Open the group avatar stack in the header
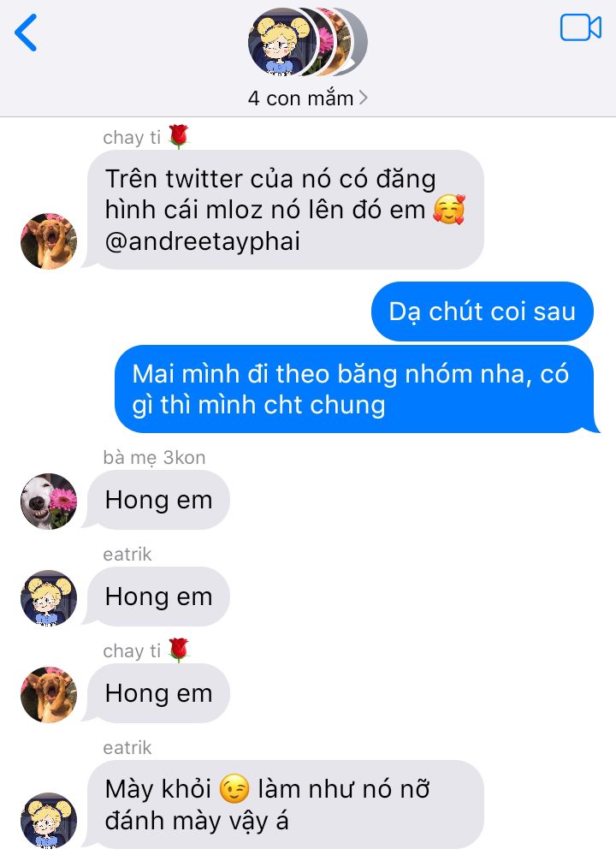The height and width of the screenshot is (855, 616). coord(307,41)
